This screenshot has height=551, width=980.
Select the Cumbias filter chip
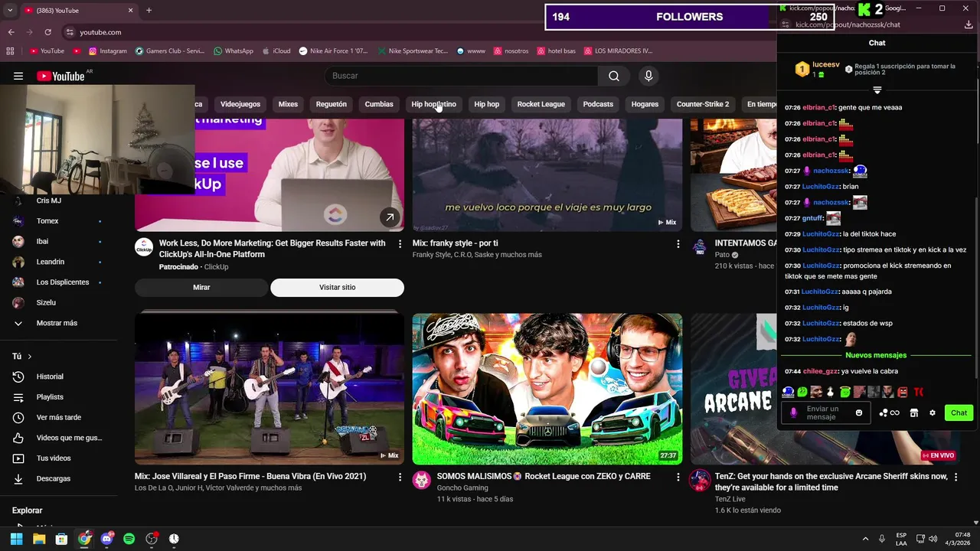point(379,104)
